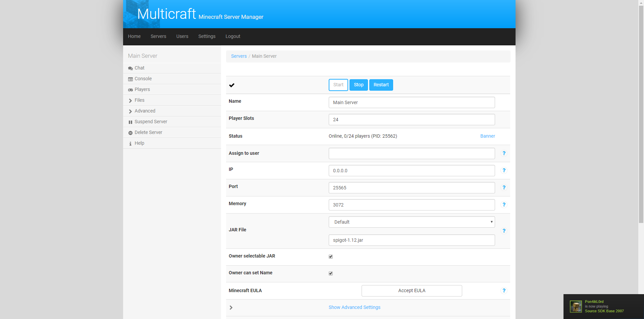This screenshot has width=644, height=319.
Task: Toggle the Owner can set Name checkbox
Action: pos(331,273)
